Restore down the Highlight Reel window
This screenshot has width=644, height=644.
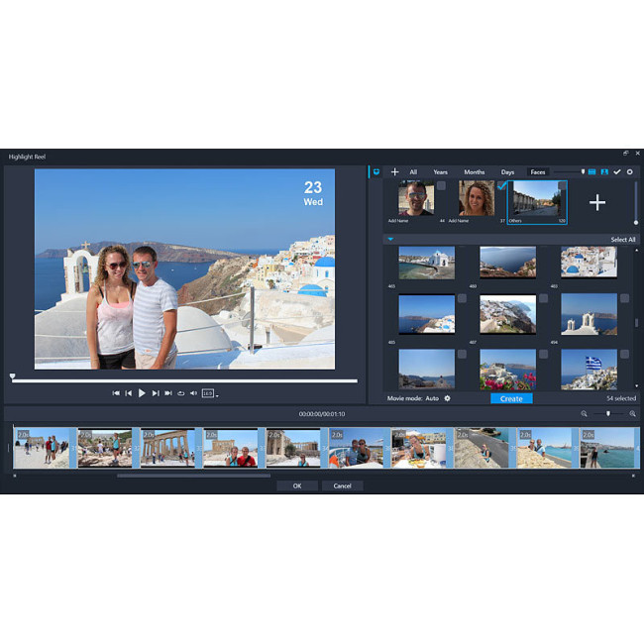coord(625,154)
